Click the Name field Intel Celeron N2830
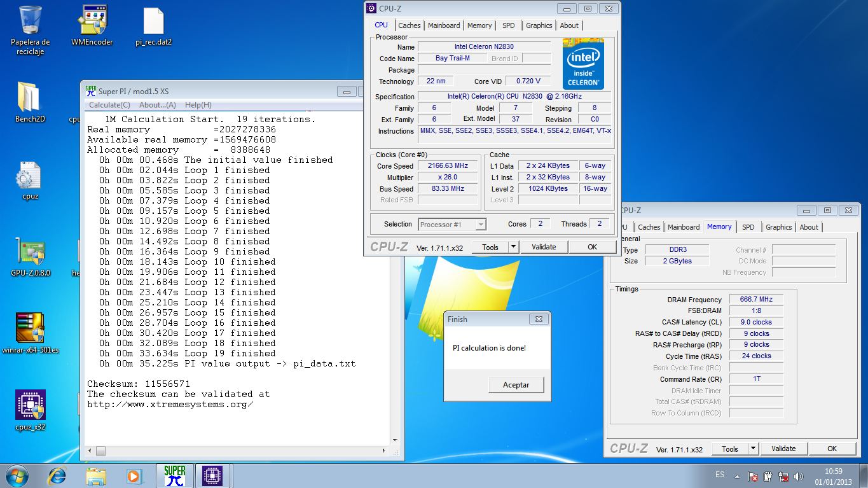Viewport: 868px width, 488px height. (484, 46)
